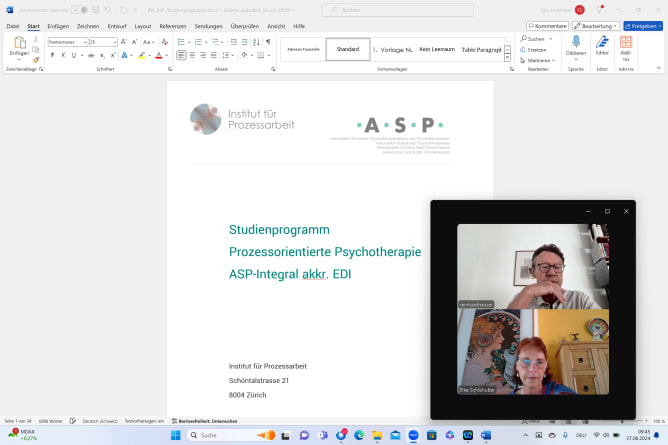Toggle the automatic save switch
The height and width of the screenshot is (445, 668).
click(x=79, y=10)
